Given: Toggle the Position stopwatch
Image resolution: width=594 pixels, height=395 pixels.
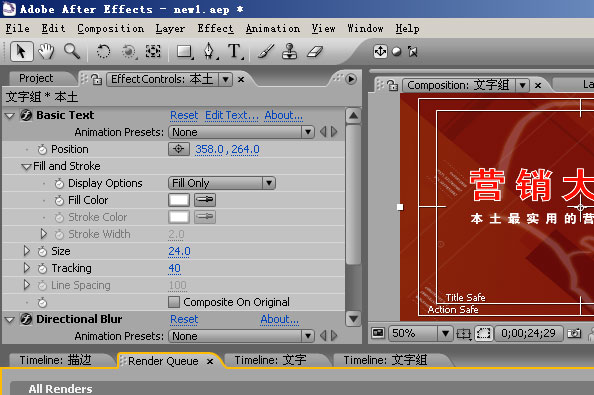Looking at the screenshot, I should [x=42, y=149].
